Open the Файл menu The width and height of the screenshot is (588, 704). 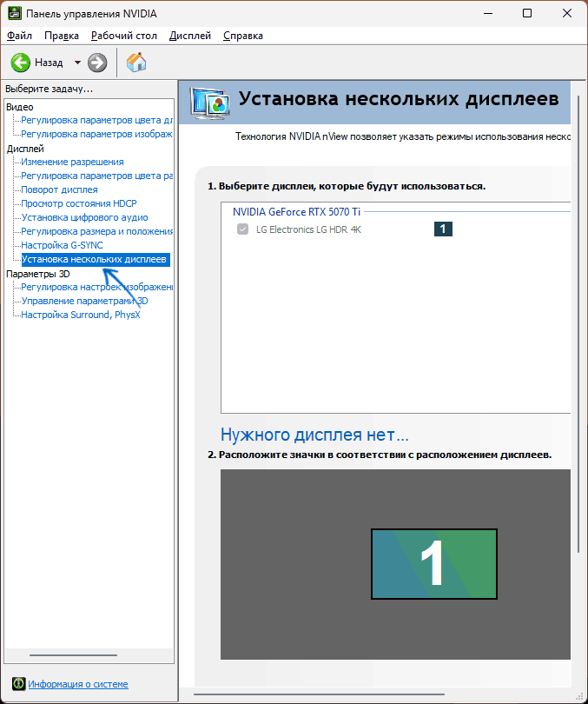pos(19,36)
